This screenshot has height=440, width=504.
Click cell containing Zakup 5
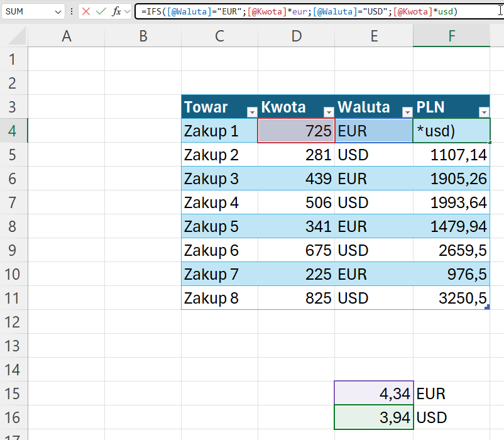(219, 226)
